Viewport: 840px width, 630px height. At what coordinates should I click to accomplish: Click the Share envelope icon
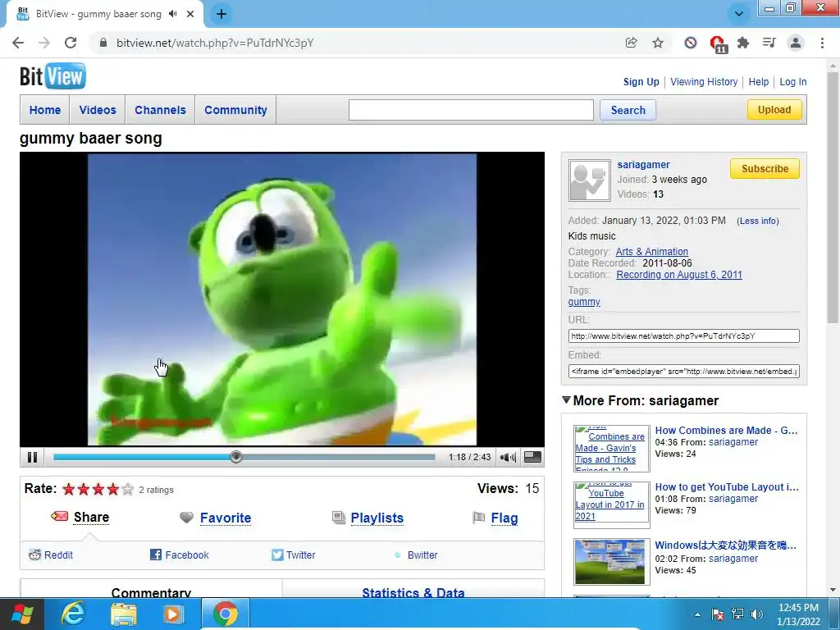tap(59, 517)
